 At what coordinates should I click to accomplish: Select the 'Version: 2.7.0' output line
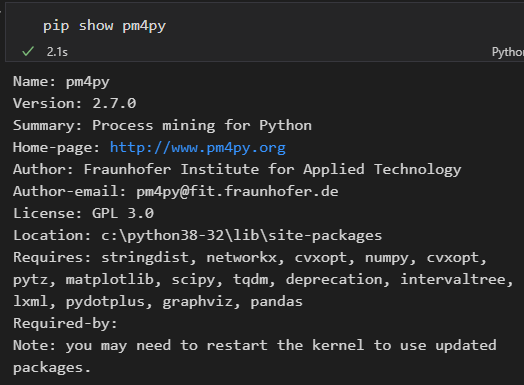point(75,103)
